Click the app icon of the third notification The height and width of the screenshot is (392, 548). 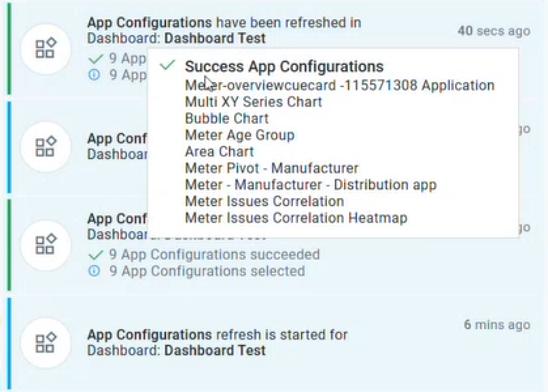pos(46,245)
